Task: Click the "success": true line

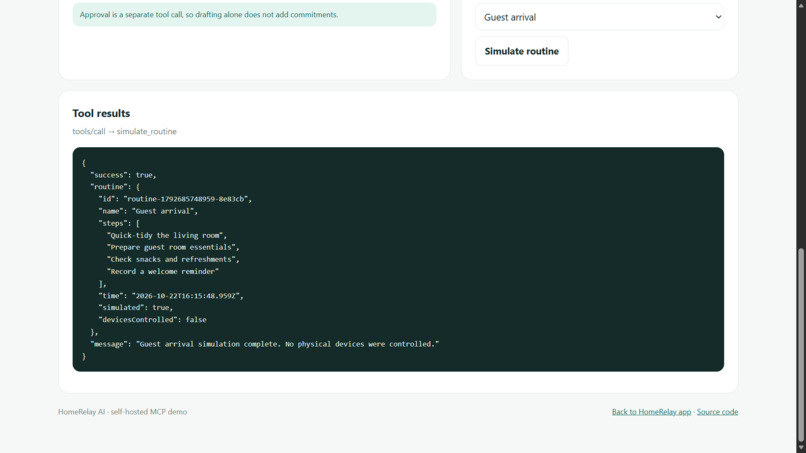Action: click(123, 175)
